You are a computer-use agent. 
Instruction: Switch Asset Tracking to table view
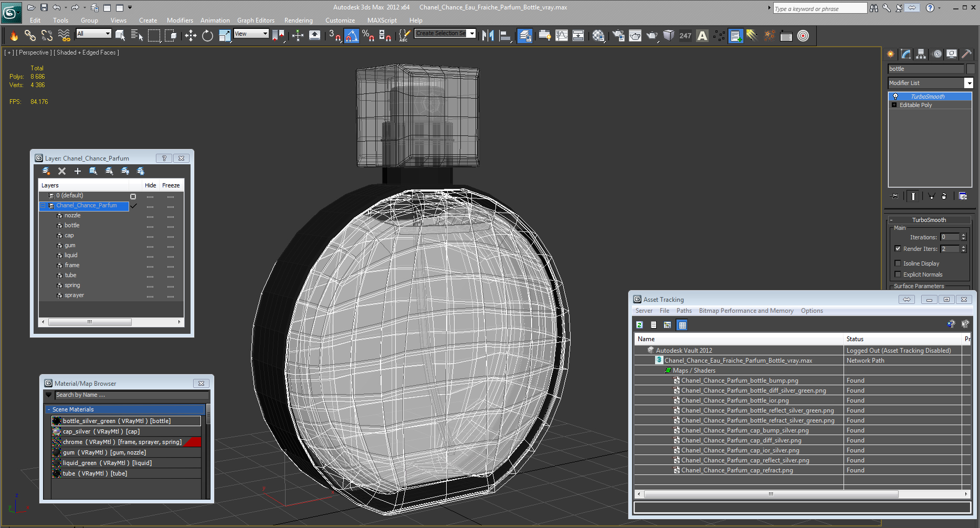(682, 325)
